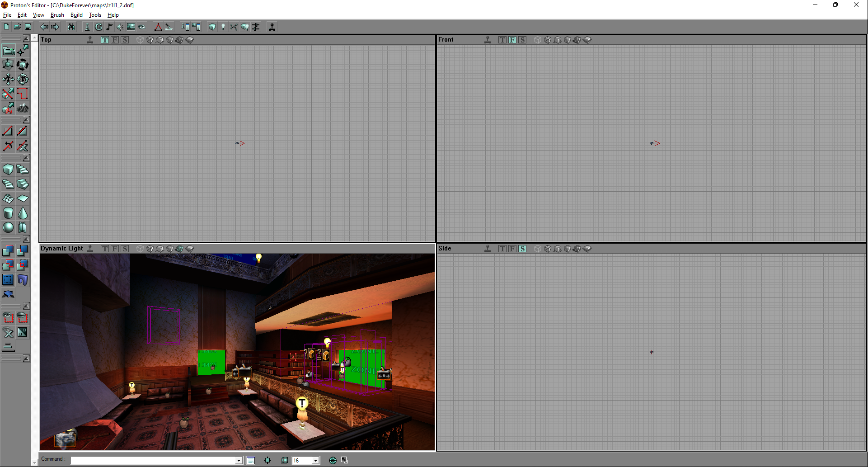This screenshot has height=467, width=868.
Task: Click inside the Command input field
Action: point(153,460)
